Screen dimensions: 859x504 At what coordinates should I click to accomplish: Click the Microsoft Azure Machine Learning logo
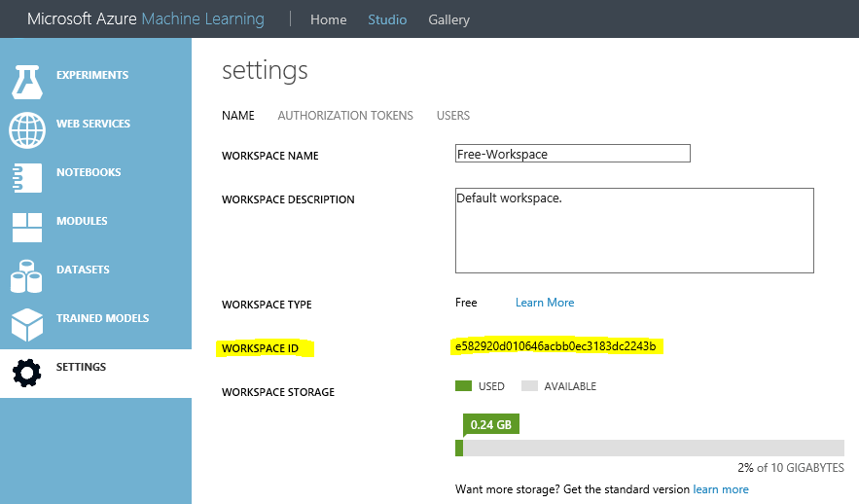click(x=145, y=19)
